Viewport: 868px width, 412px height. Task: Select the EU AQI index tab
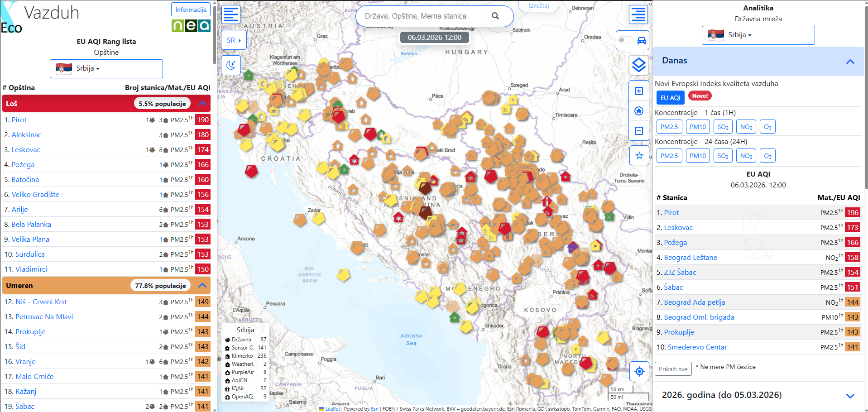tap(670, 97)
